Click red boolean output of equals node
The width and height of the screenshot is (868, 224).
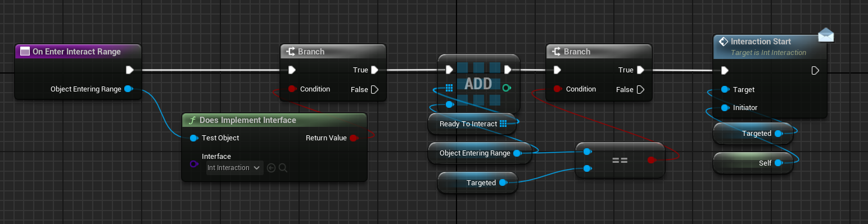(651, 160)
